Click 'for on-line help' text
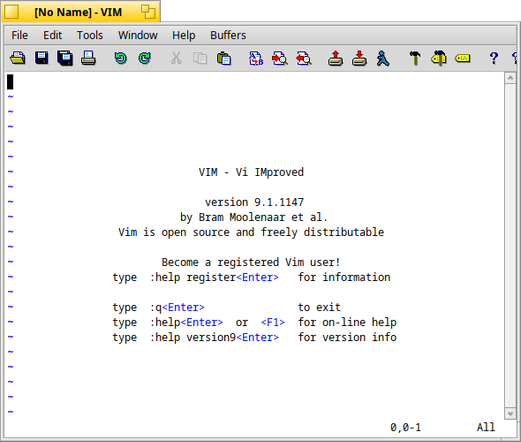 (347, 322)
